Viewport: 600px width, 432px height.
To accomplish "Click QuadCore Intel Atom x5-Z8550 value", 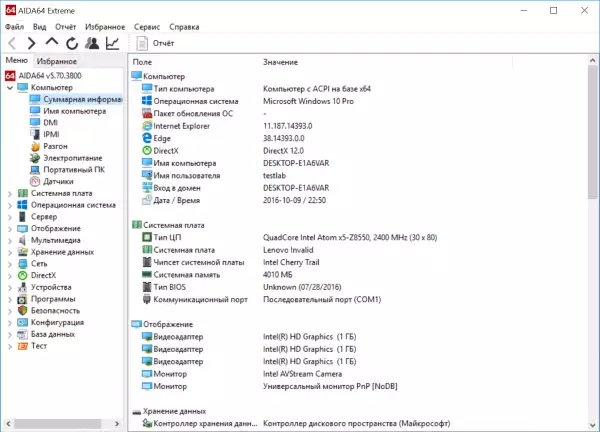I will click(350, 237).
